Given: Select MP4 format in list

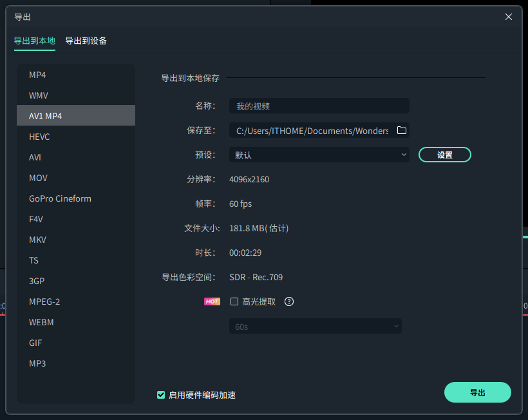Looking at the screenshot, I should (x=37, y=75).
